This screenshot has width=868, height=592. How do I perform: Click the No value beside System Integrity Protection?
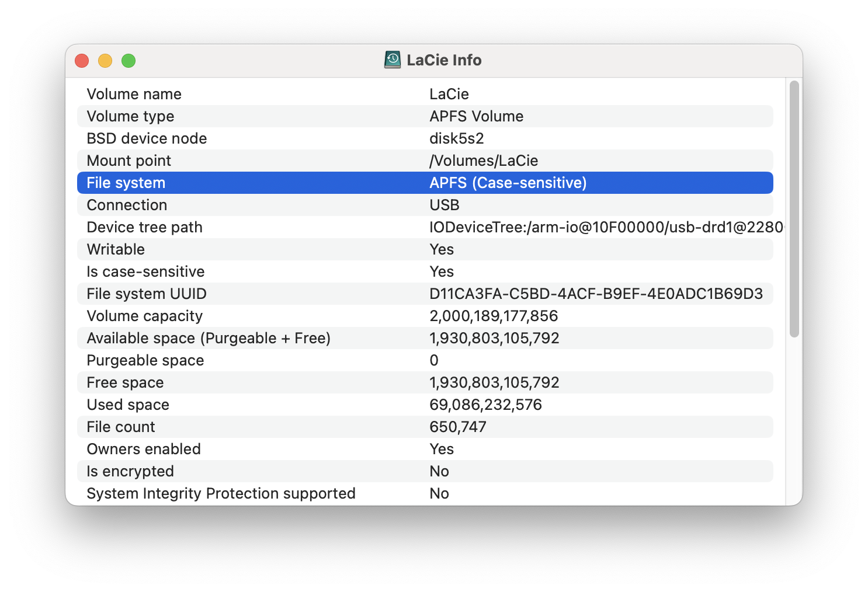[x=439, y=493]
